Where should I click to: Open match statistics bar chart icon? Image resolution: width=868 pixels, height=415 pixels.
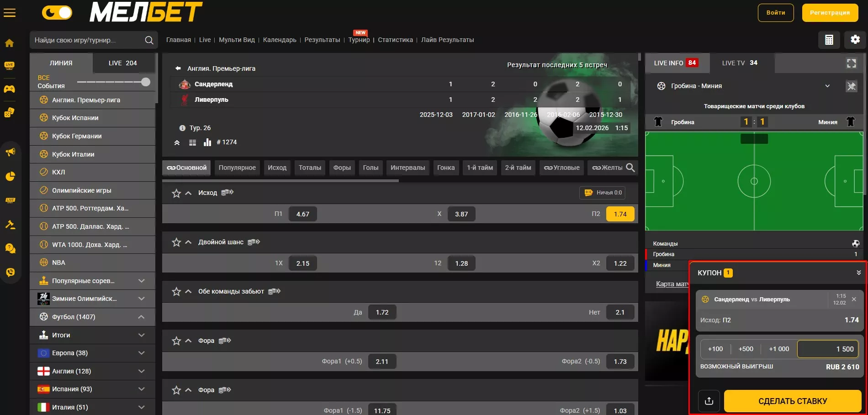(x=207, y=142)
